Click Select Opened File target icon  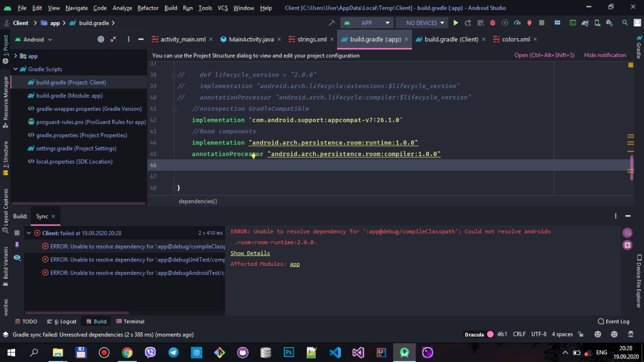point(101,39)
